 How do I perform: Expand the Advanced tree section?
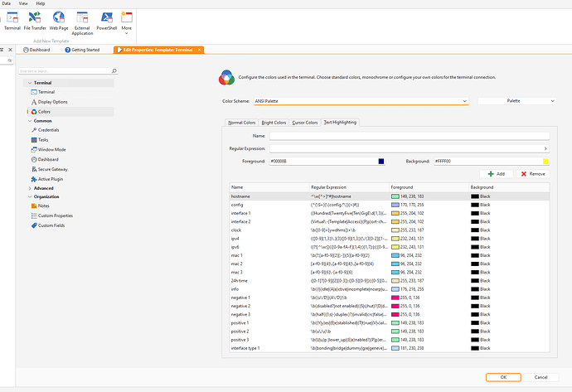coord(43,187)
